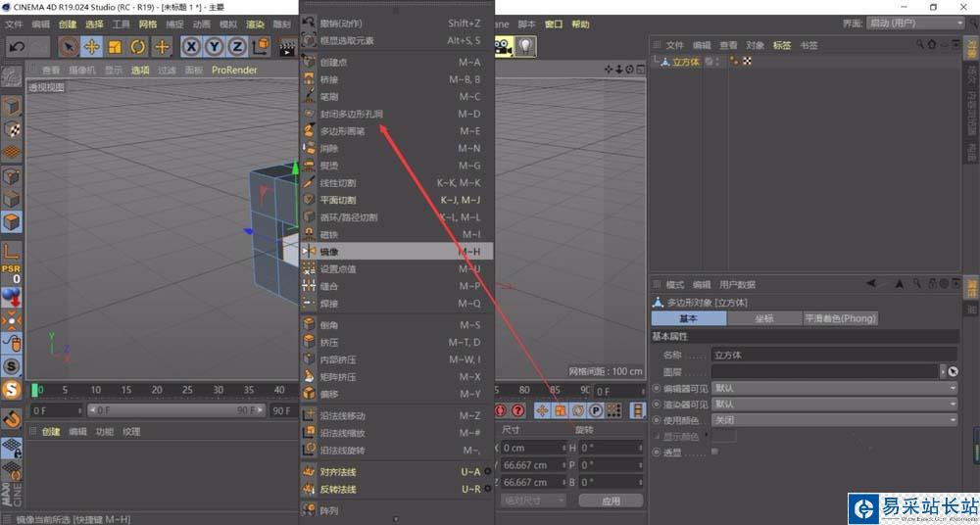This screenshot has height=525, width=980.
Task: Click the 应用 apply button
Action: point(611,501)
